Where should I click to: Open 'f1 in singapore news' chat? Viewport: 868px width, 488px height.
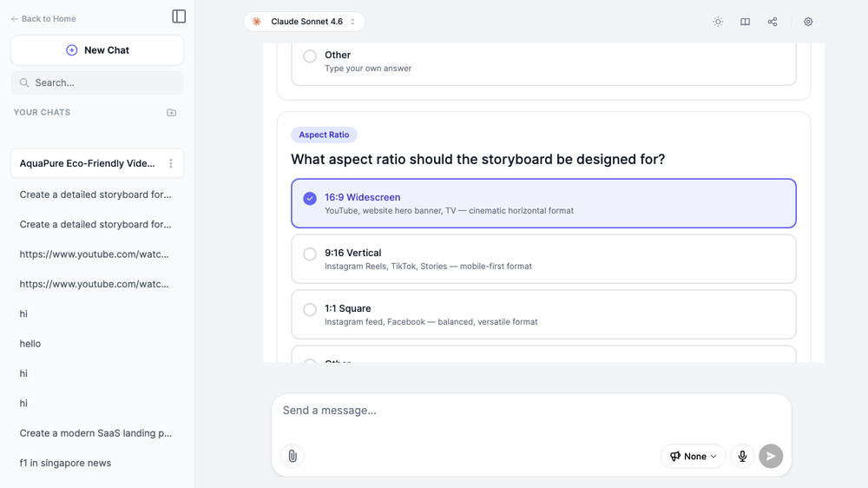click(x=65, y=463)
